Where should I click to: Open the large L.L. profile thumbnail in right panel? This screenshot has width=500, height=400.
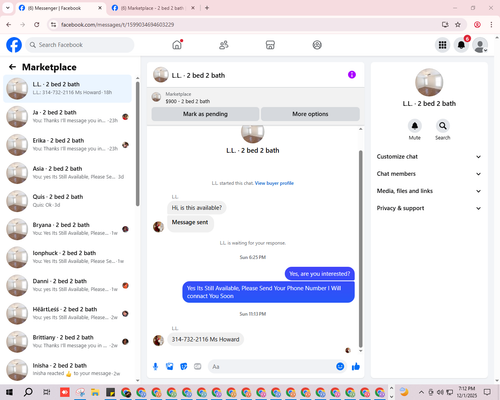(x=429, y=82)
